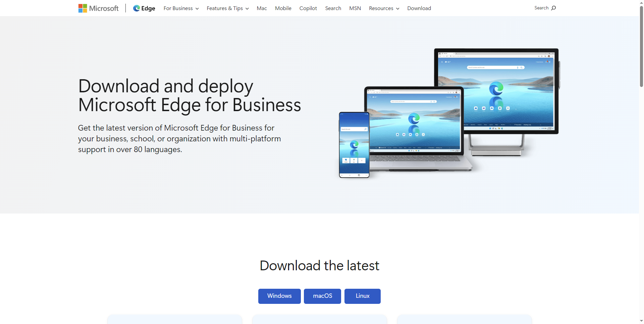
Task: Select the Linux download button
Action: click(x=363, y=296)
